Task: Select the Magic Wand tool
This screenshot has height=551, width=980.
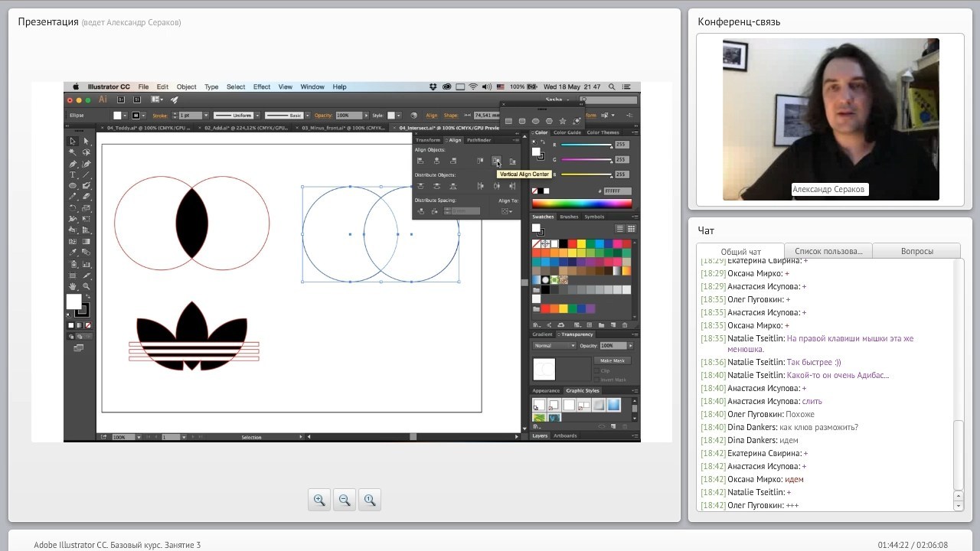Action: [72, 152]
